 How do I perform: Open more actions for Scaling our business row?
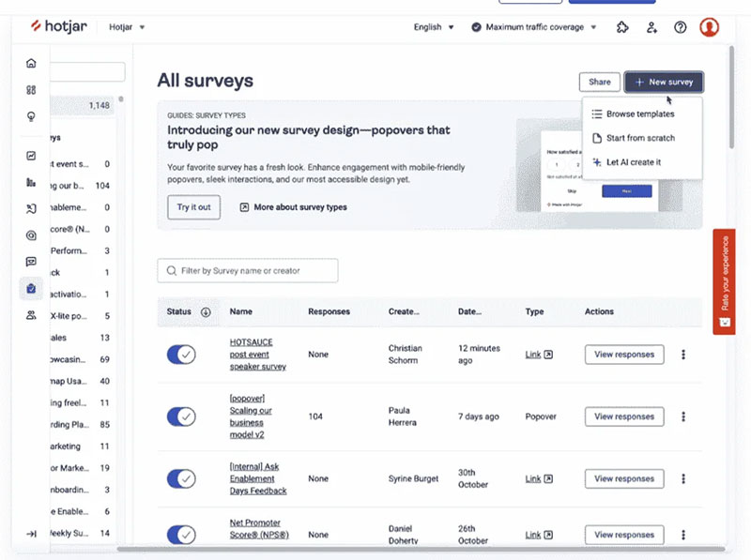683,416
